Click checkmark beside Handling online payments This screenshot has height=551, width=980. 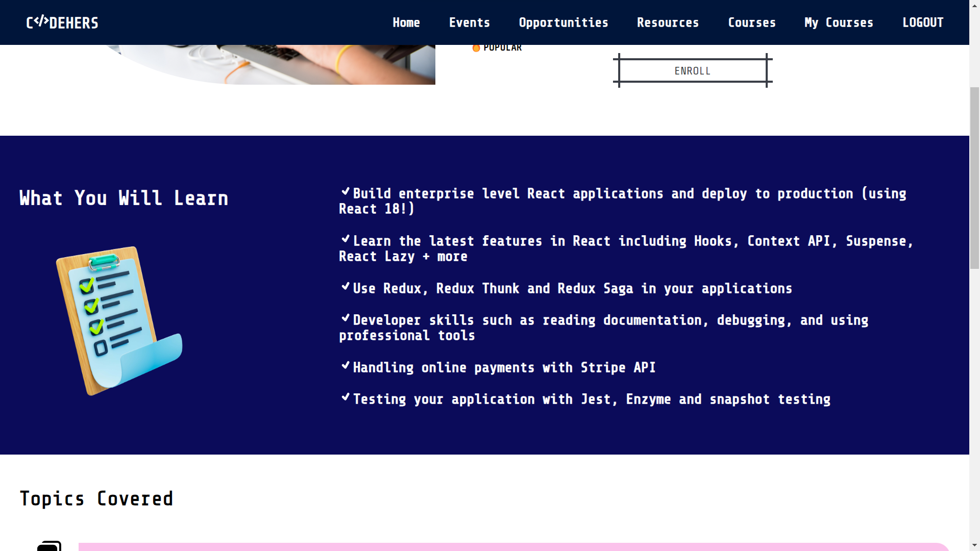346,366
